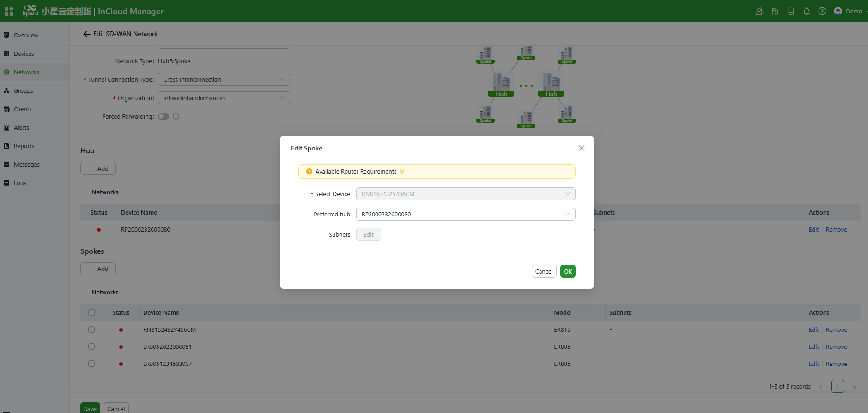
Task: Click the app grid icon top-left
Action: click(9, 12)
